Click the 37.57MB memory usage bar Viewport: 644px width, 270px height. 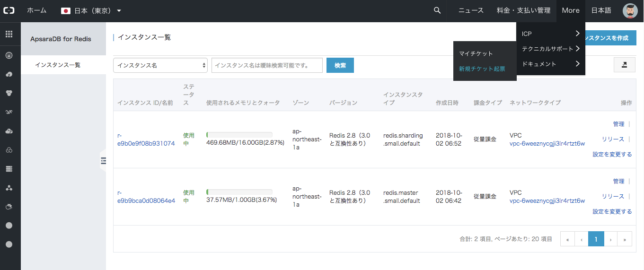point(239,192)
